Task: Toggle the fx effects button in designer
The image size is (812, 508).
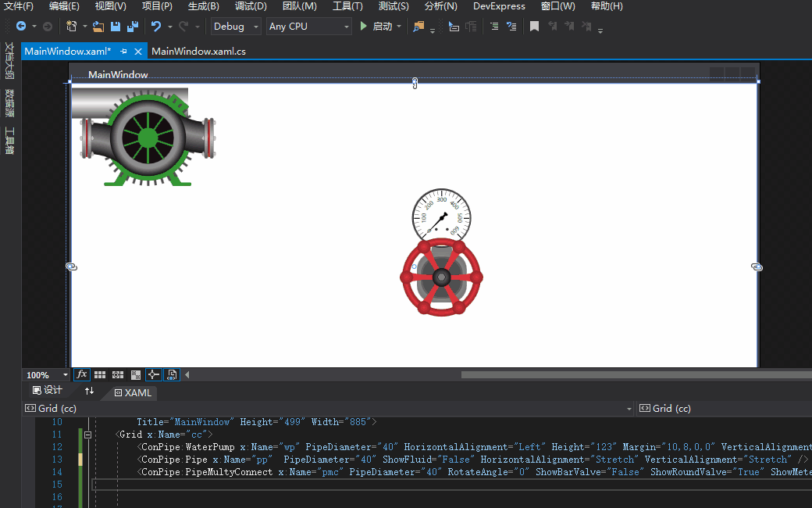Action: [x=82, y=374]
